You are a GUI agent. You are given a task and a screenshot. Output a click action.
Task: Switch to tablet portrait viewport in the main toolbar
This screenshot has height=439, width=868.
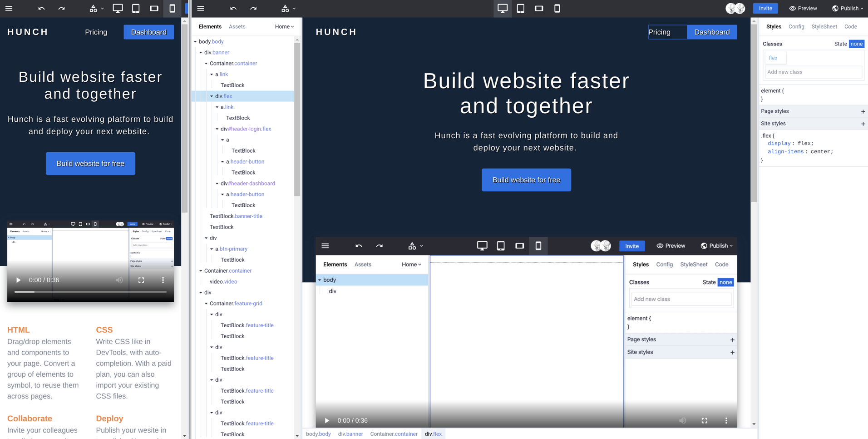[521, 9]
